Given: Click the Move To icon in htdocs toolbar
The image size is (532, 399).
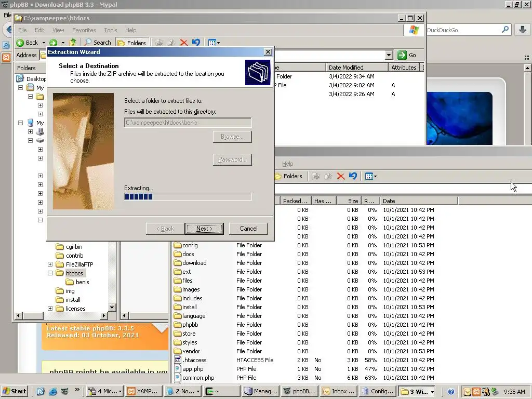Looking at the screenshot, I should pyautogui.click(x=159, y=43).
